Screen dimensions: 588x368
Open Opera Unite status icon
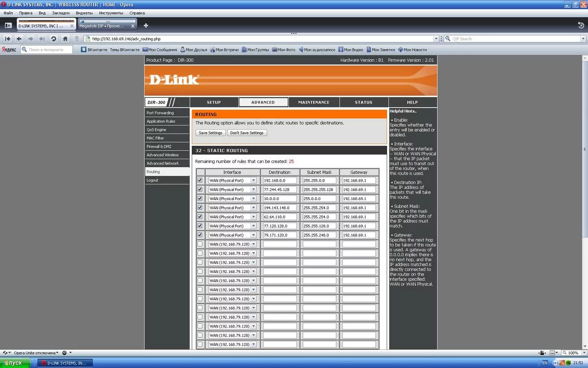coord(6,353)
